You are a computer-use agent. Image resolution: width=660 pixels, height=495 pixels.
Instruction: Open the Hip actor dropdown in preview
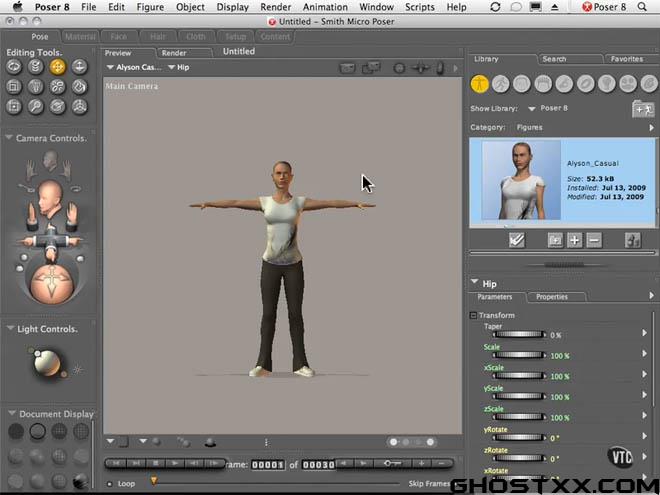pos(179,67)
